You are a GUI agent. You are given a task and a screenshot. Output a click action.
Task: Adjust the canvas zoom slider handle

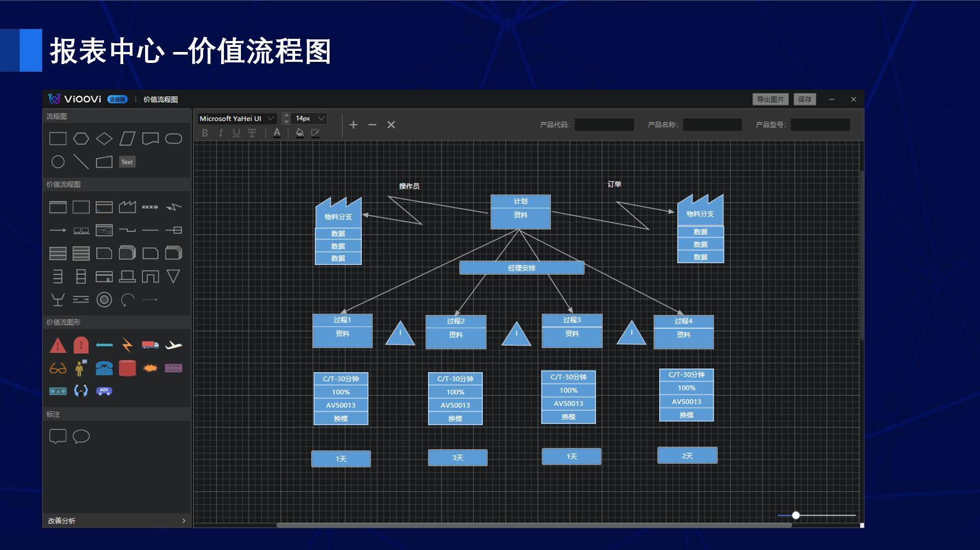[x=796, y=515]
